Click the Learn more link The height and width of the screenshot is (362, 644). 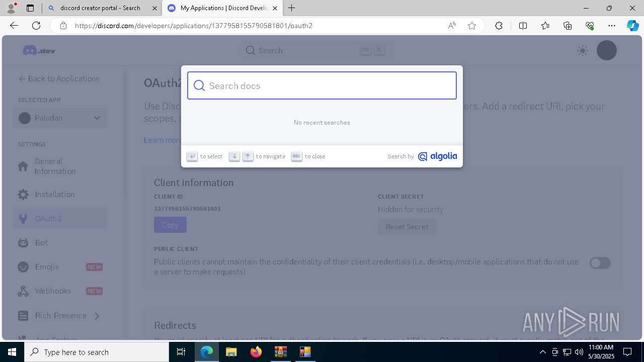pyautogui.click(x=163, y=140)
